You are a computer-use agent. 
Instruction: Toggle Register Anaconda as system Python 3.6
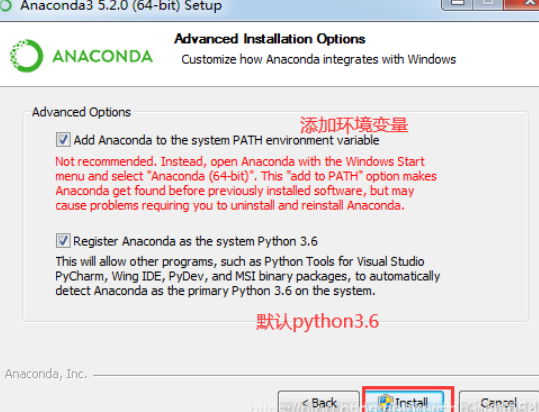pos(63,241)
